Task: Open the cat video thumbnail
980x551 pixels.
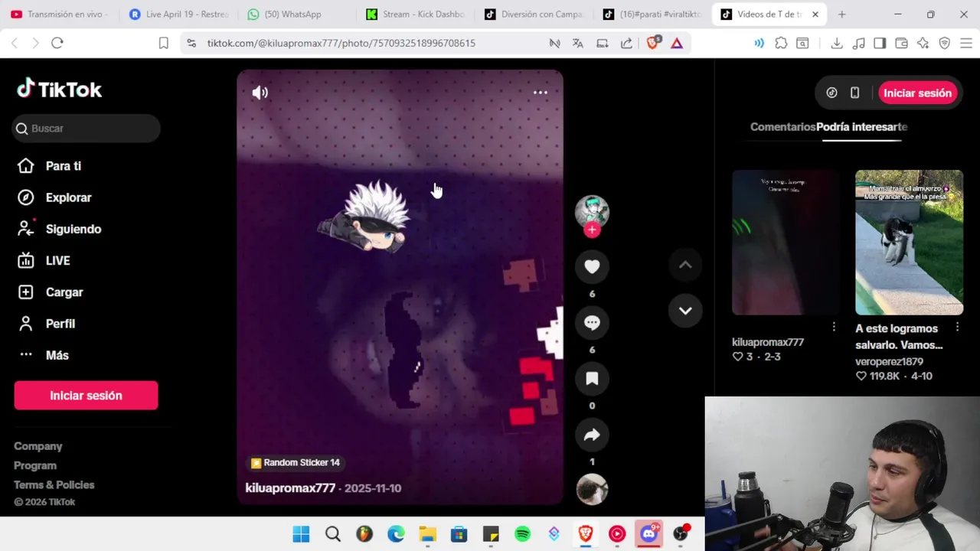Action: click(909, 243)
